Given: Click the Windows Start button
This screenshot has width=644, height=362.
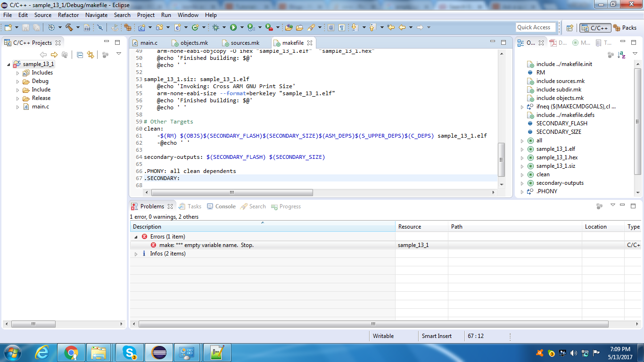Looking at the screenshot, I should point(12,352).
